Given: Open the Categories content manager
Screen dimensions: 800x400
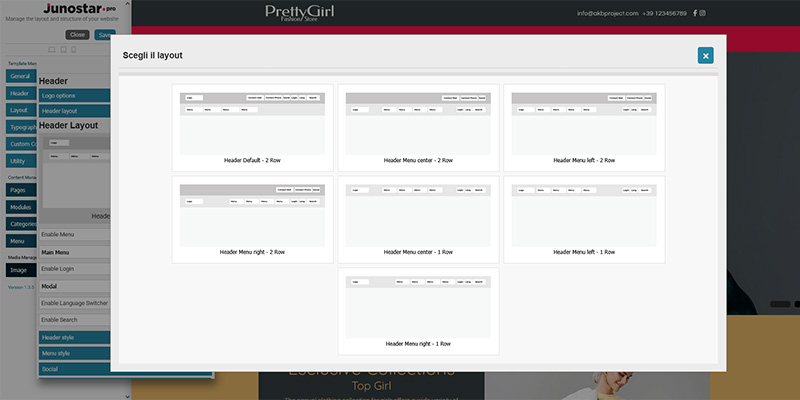Looking at the screenshot, I should pyautogui.click(x=21, y=224).
